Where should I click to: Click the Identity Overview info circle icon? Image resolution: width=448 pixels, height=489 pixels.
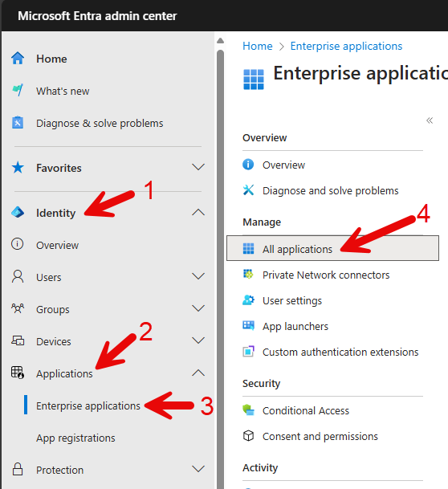point(17,244)
